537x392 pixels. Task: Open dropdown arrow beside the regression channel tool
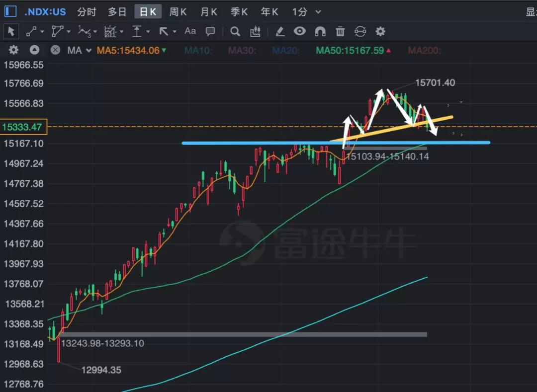(122, 32)
